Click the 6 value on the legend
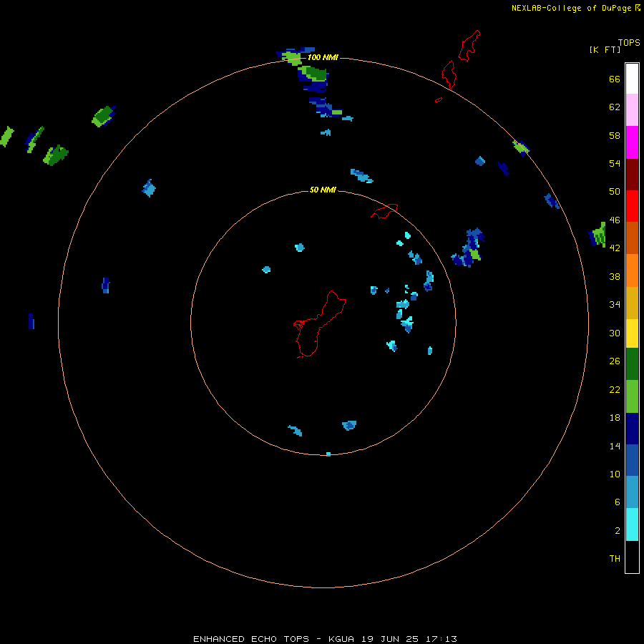 618,502
